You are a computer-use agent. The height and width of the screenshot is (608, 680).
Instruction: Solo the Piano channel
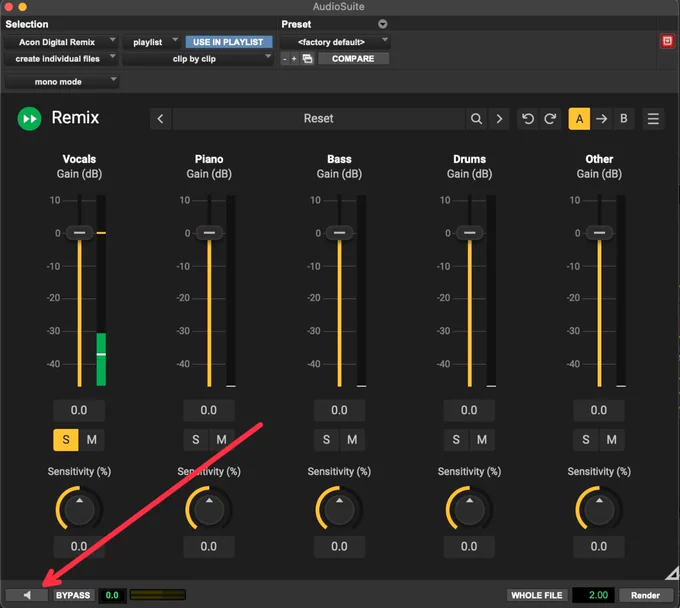[x=196, y=440]
